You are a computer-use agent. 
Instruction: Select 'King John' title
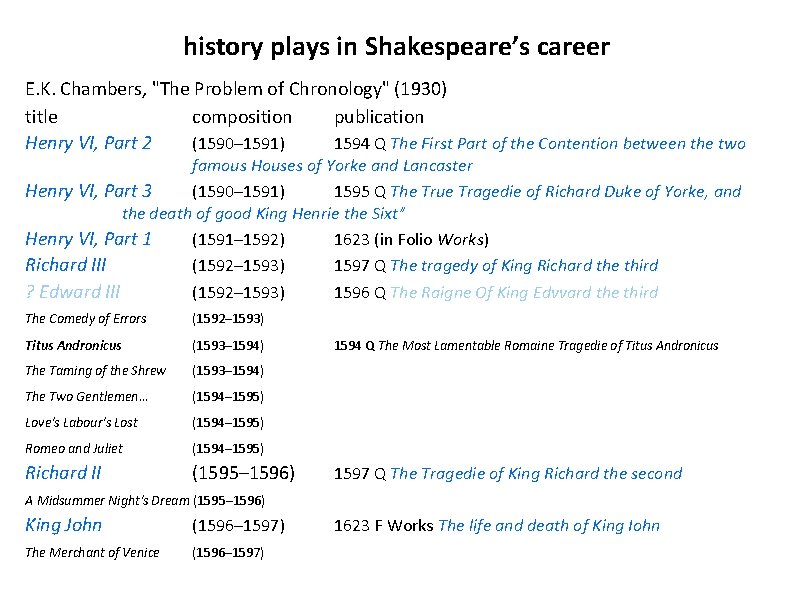point(64,525)
